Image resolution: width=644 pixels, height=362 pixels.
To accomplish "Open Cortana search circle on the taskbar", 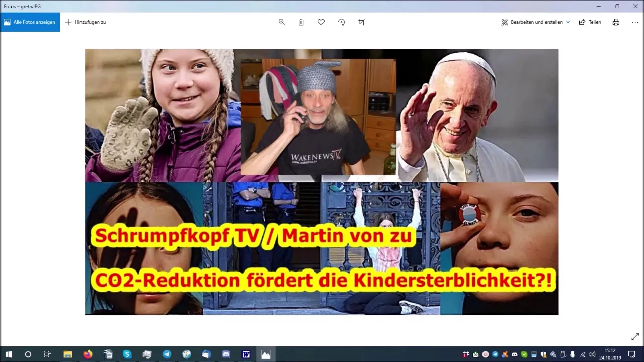I will click(28, 354).
